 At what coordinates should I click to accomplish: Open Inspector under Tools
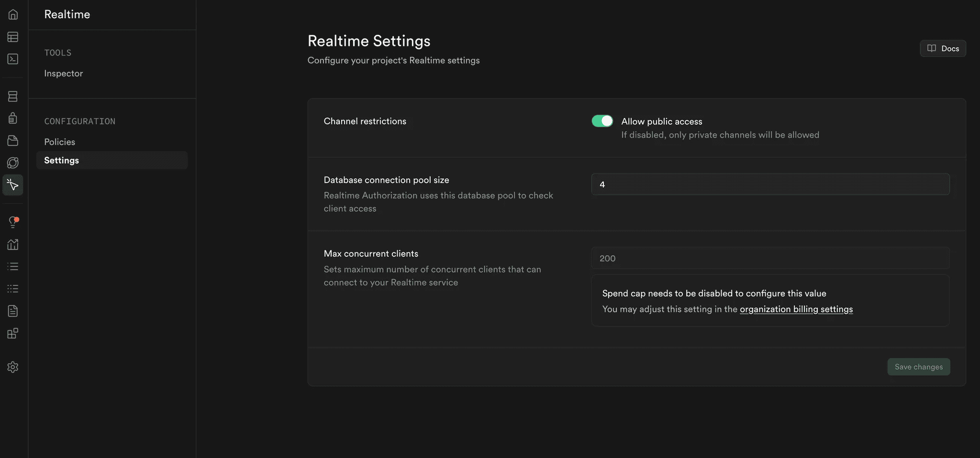(x=64, y=73)
